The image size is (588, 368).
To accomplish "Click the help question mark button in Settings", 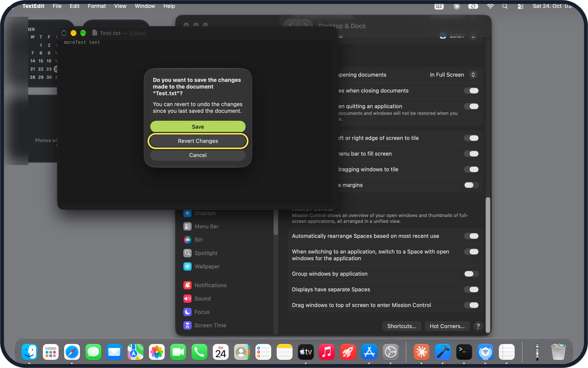I will [478, 326].
